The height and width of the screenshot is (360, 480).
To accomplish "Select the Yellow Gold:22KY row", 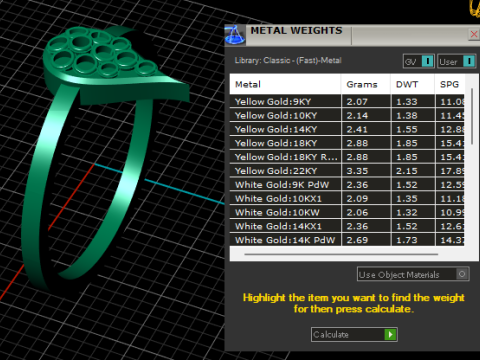I will 347,171.
